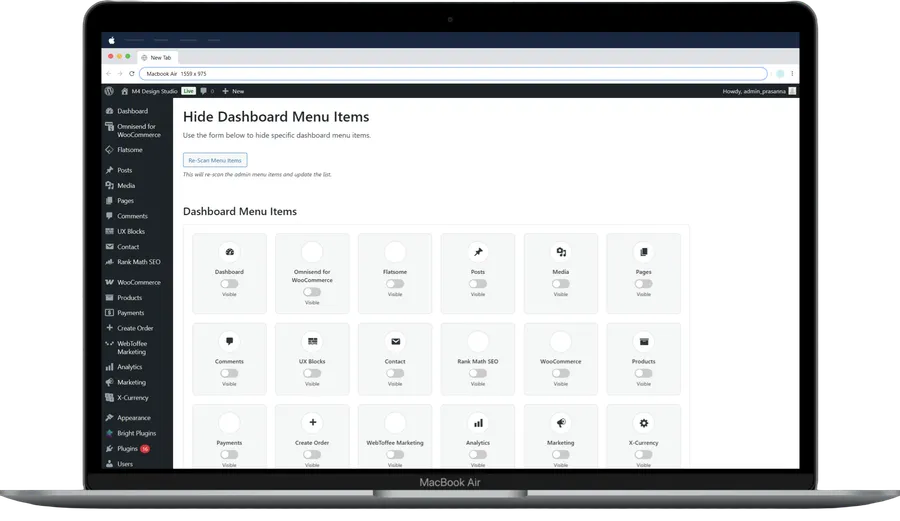Toggle visibility of the Dashboard card
This screenshot has height=521, width=900.
[x=229, y=283]
